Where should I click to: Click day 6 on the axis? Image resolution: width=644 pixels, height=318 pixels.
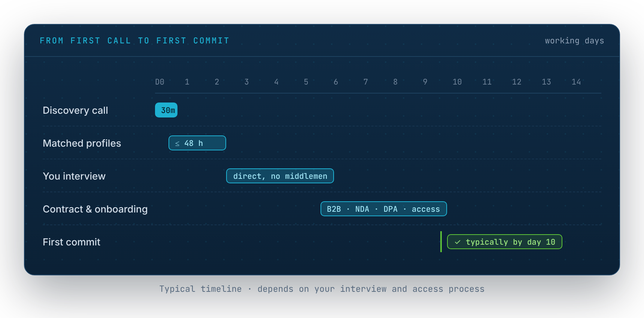point(336,82)
